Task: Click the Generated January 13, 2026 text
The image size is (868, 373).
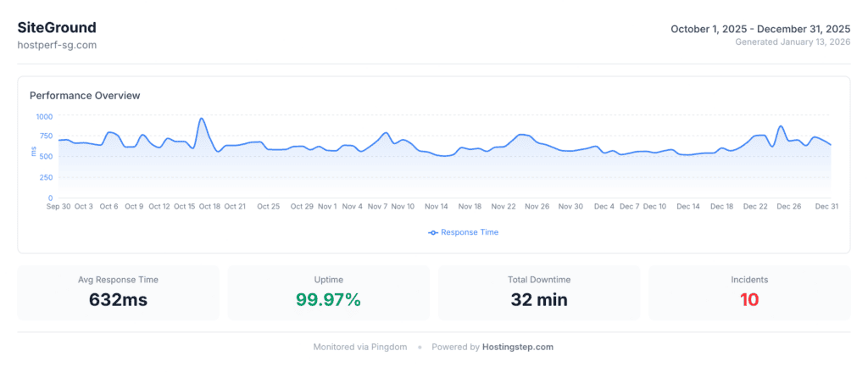Action: pos(793,42)
